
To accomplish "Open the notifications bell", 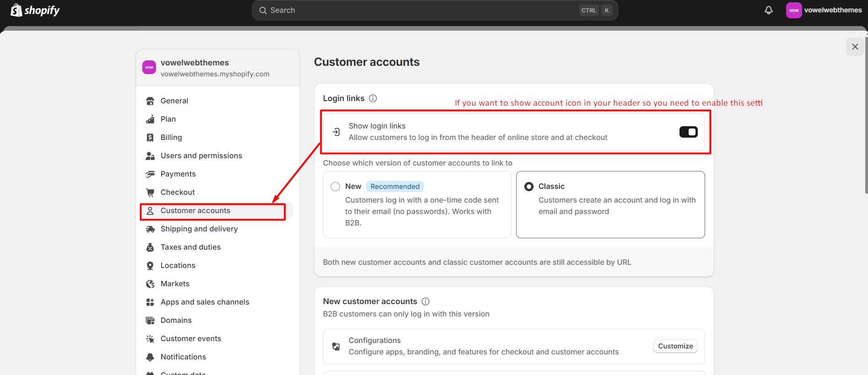I will coord(769,10).
